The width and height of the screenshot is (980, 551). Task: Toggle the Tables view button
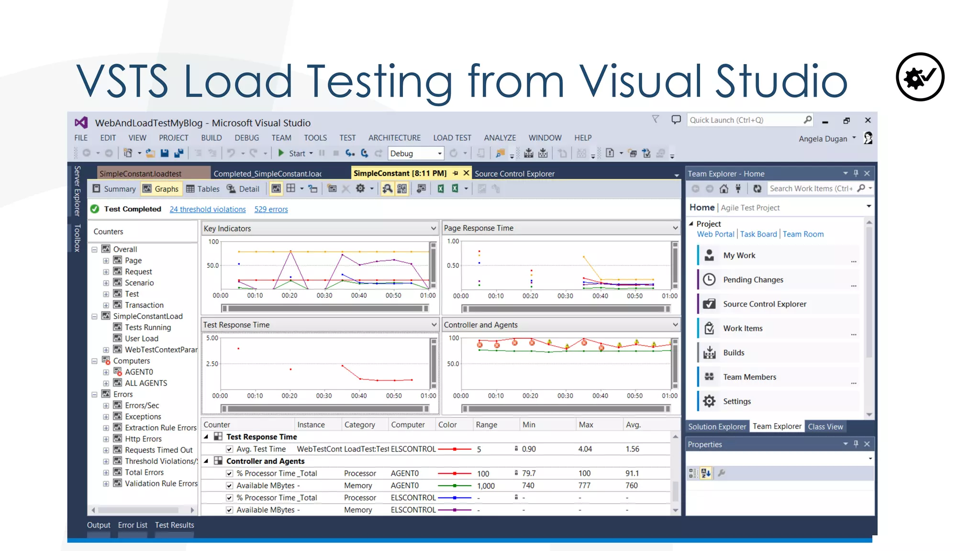coord(203,189)
